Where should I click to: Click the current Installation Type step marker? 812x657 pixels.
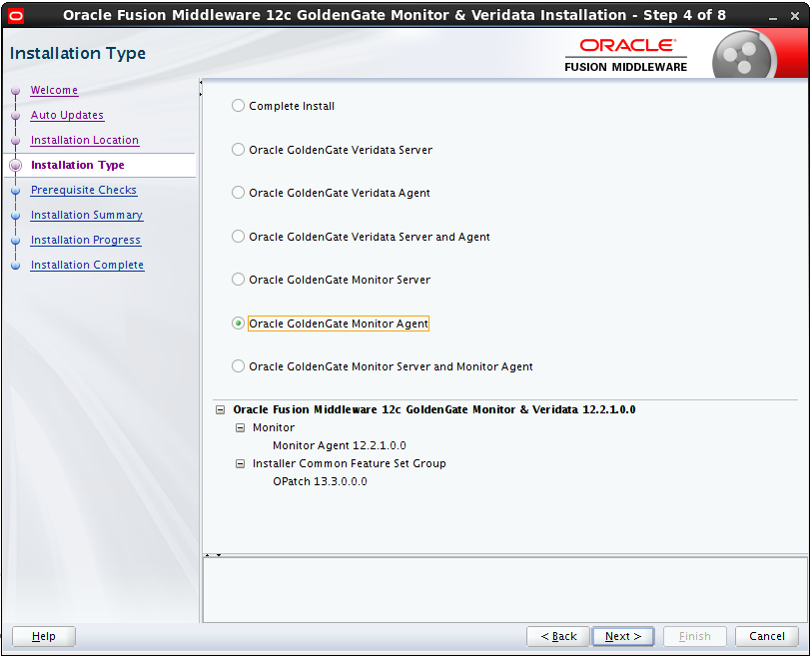pyautogui.click(x=16, y=165)
